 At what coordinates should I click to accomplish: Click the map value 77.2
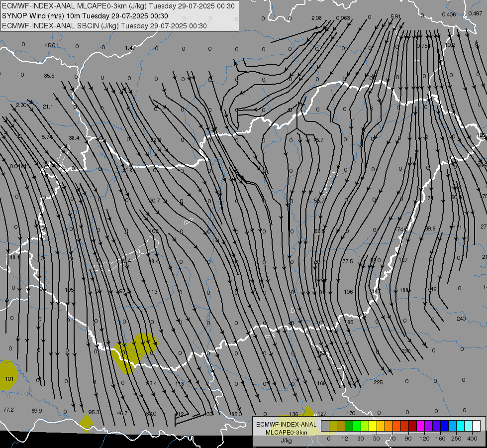[8, 410]
